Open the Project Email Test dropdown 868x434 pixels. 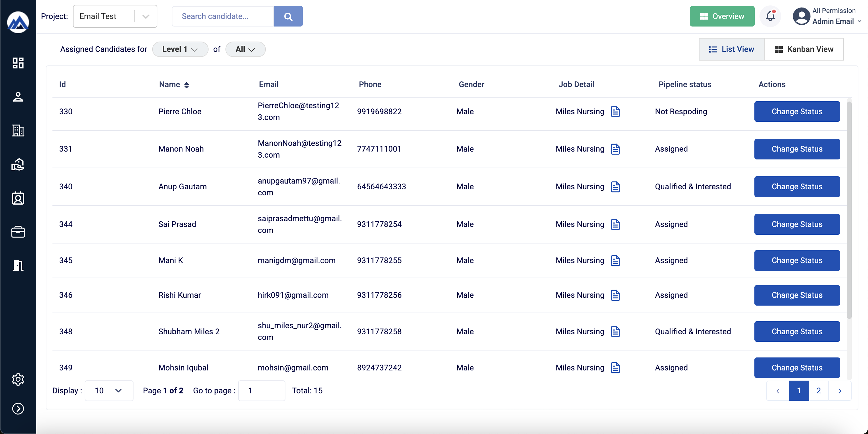(115, 16)
